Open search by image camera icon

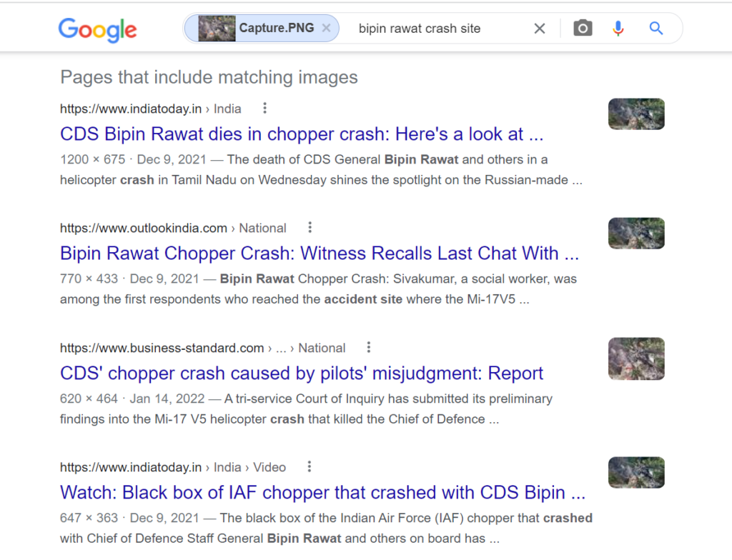(x=583, y=29)
